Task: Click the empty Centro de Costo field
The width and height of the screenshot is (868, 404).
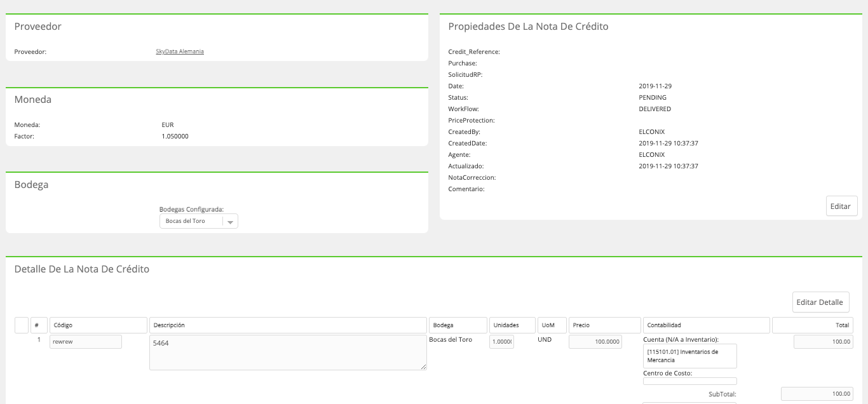Action: [690, 381]
